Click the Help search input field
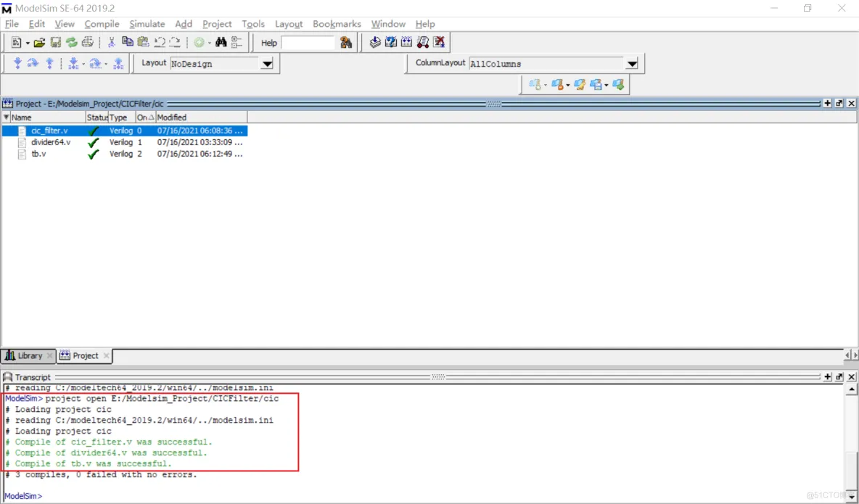859x504 pixels. [308, 43]
